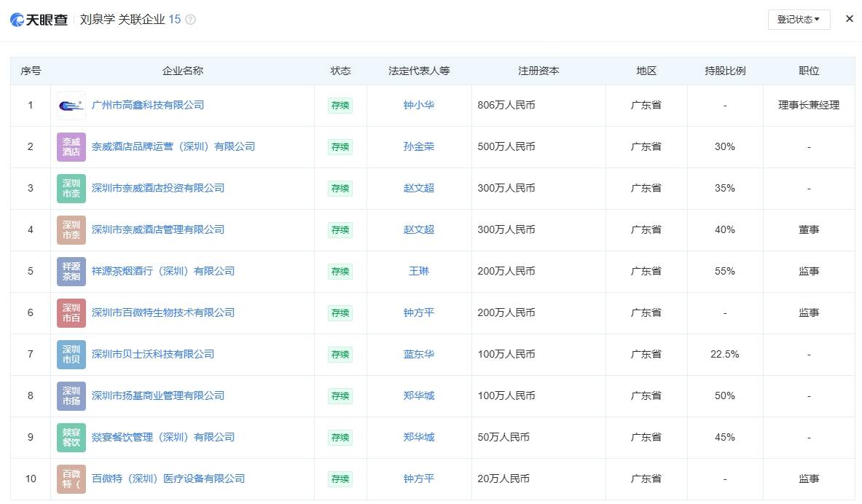View profile of 王琳
Image resolution: width=862 pixels, height=504 pixels.
[419, 271]
